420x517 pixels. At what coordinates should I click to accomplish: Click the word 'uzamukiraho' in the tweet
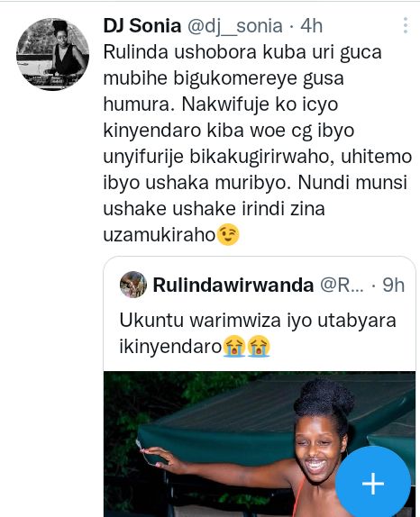pyautogui.click(x=160, y=235)
